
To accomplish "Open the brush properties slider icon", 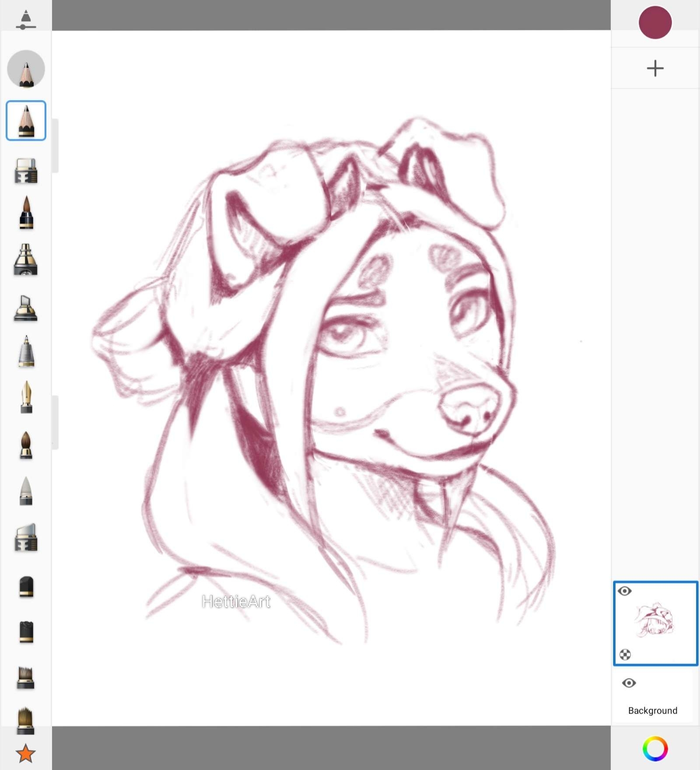I will [x=26, y=20].
